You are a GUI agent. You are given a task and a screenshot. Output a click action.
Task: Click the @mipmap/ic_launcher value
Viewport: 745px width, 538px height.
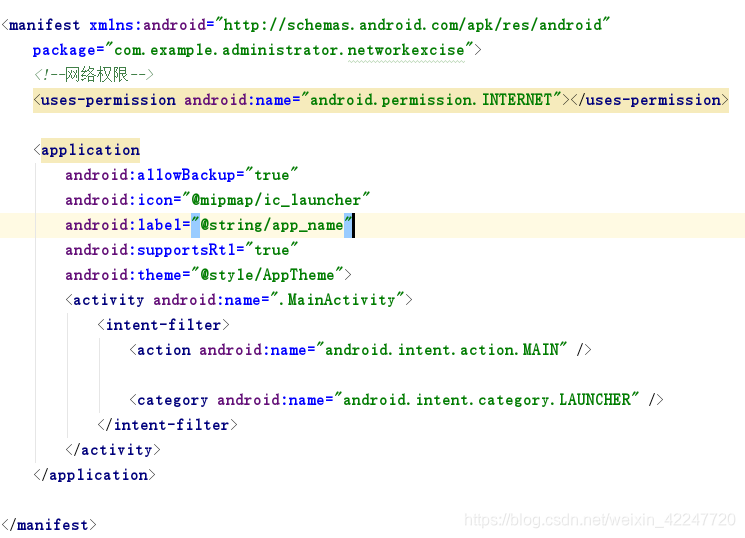pyautogui.click(x=276, y=200)
